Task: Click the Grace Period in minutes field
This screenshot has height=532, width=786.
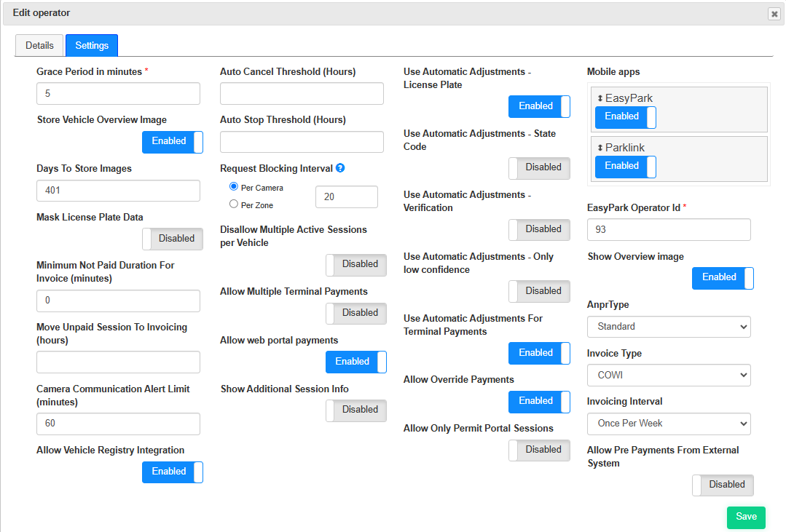Action: [x=118, y=94]
